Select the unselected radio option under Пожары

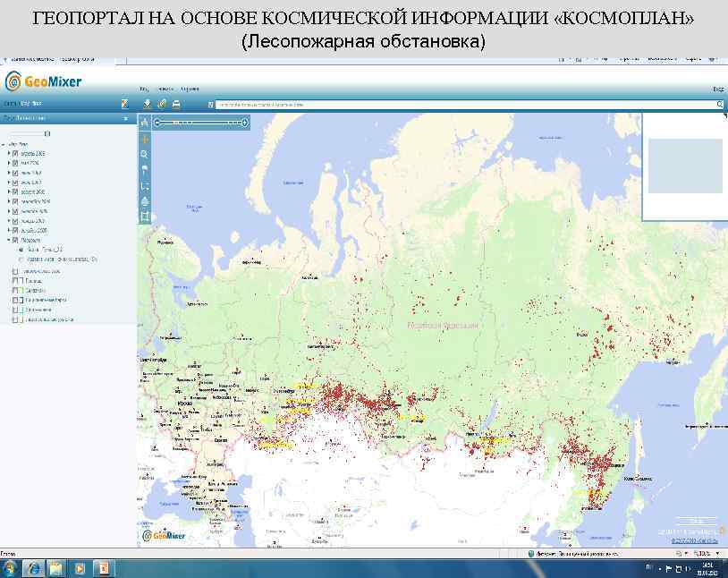coord(21,259)
